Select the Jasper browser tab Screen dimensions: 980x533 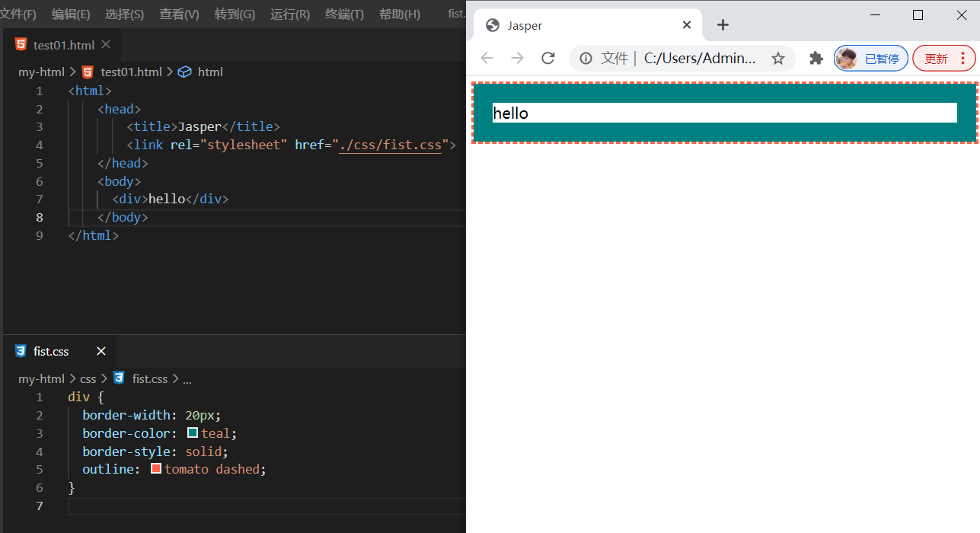point(588,25)
